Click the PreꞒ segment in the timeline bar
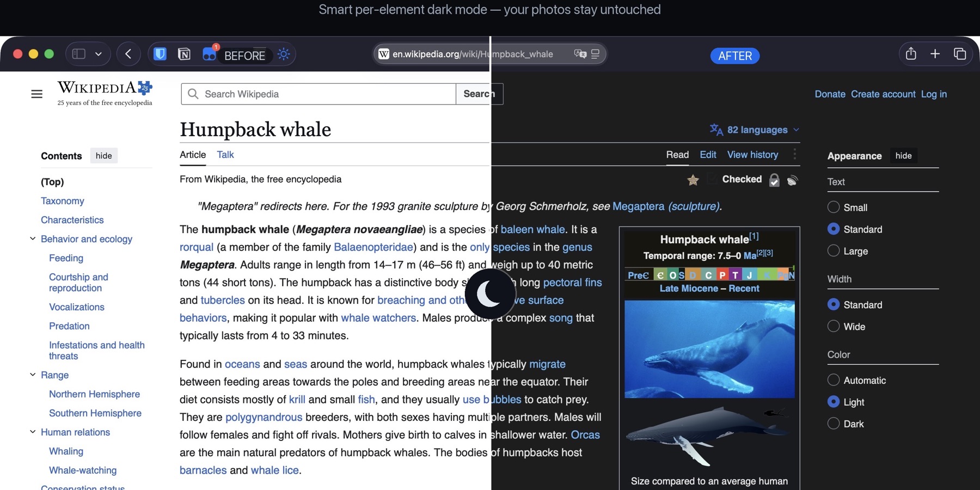Screen dimensions: 980x490 tap(639, 275)
